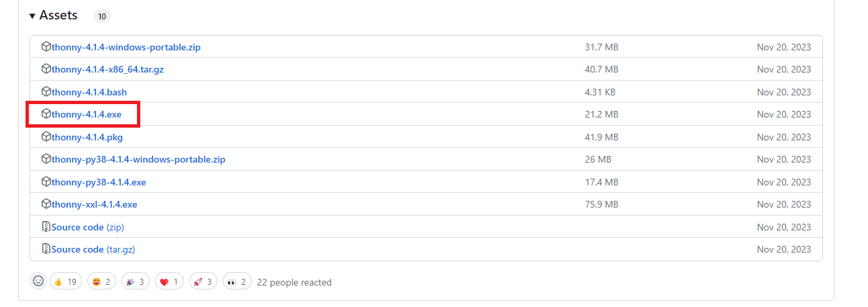Toggle the laugh emoji reaction
This screenshot has width=868, height=307.
click(x=102, y=282)
